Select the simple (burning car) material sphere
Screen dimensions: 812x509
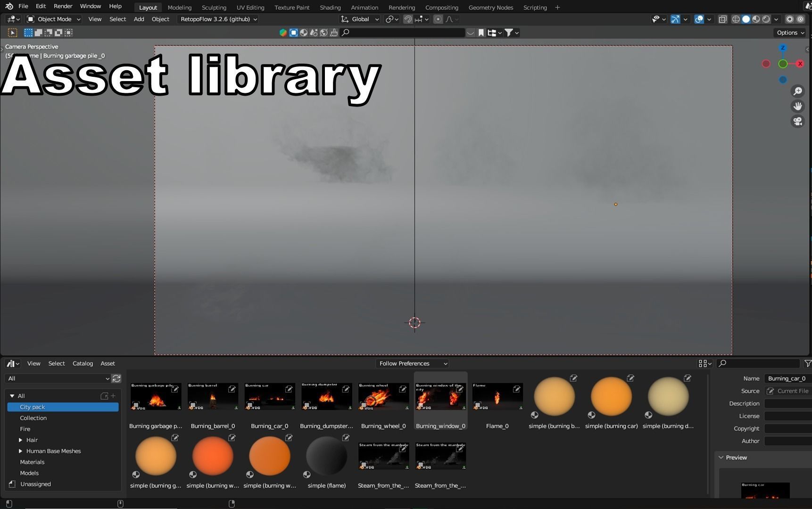pos(611,396)
